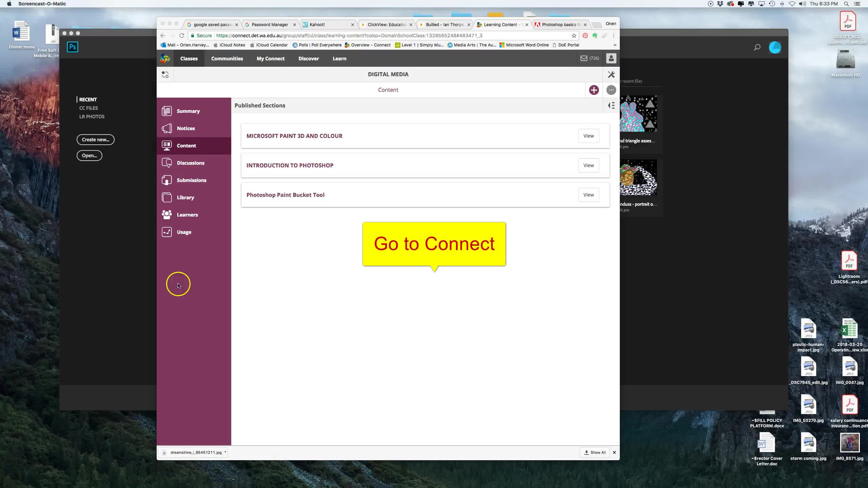The height and width of the screenshot is (488, 868).
Task: Open the Discussions section icon
Action: [167, 162]
